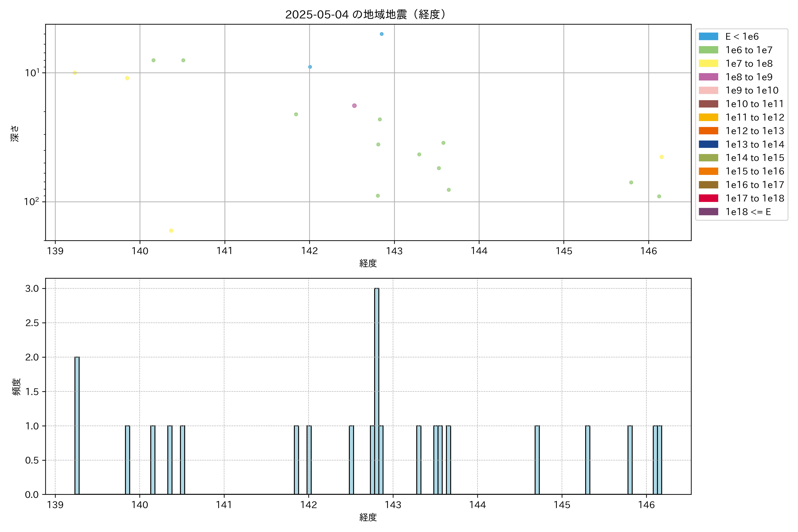The width and height of the screenshot is (798, 532).
Task: Click the purple '1e8 to 1e9' legend swatch
Action: coord(708,77)
